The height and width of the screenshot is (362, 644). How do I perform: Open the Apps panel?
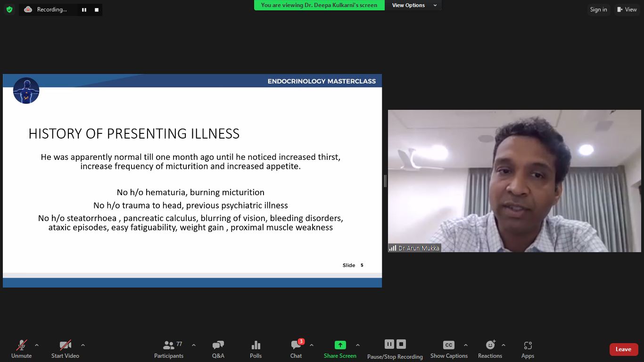tap(528, 349)
